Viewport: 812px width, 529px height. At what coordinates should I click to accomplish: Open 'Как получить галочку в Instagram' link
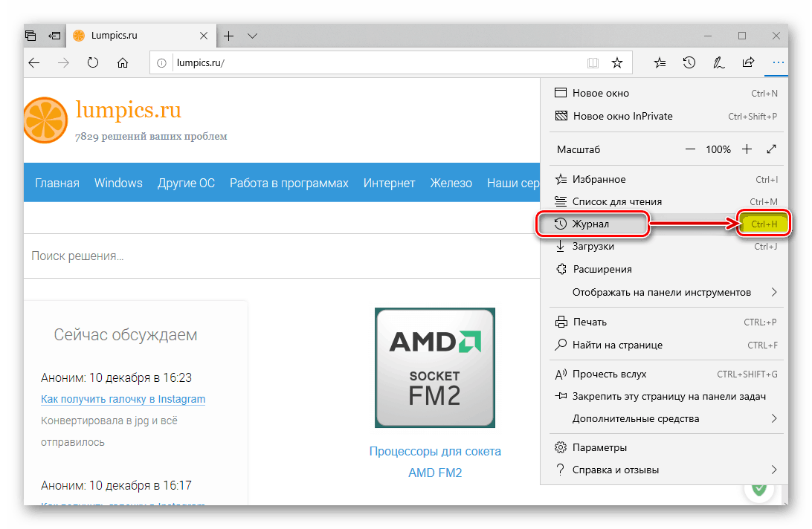123,399
